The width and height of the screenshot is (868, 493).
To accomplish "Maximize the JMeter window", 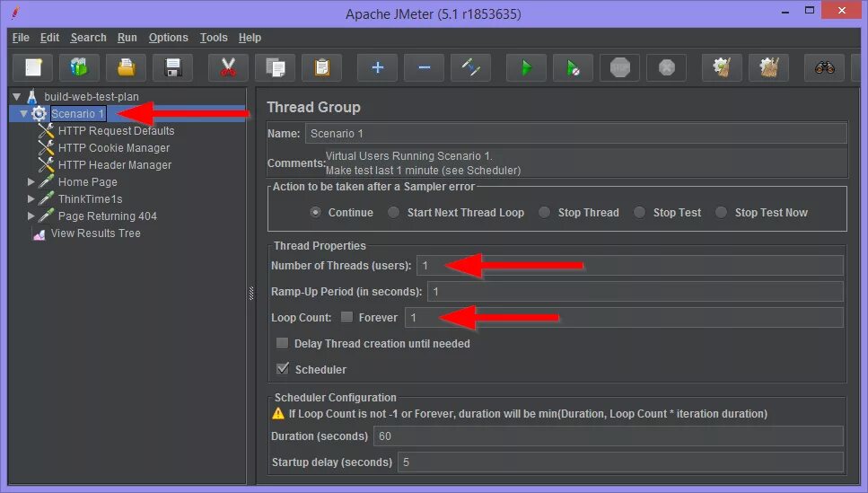I will click(810, 11).
